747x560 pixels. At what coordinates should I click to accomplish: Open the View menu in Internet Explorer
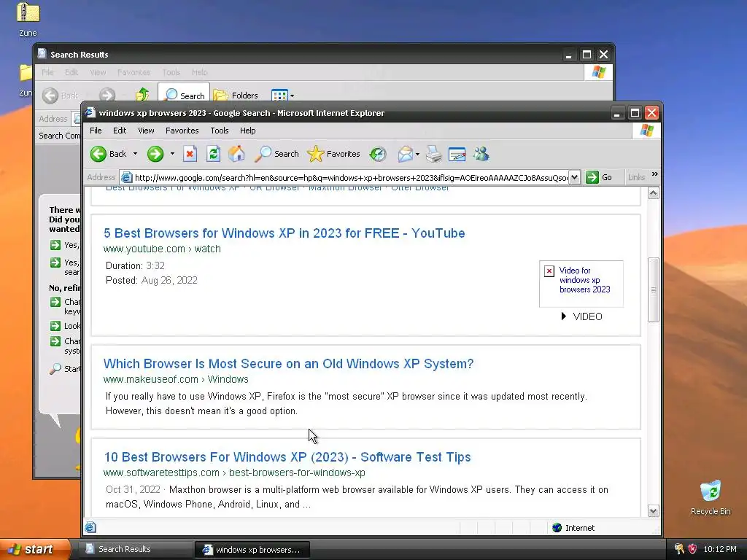click(146, 131)
